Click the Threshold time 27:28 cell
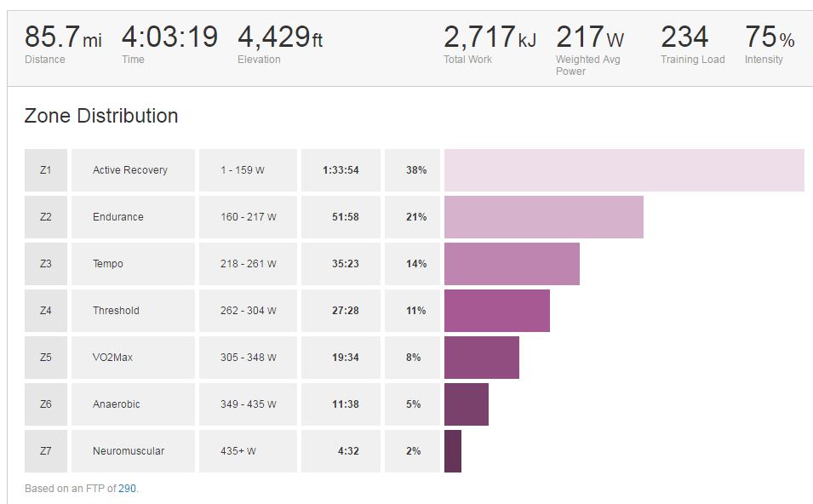Screen dimensions: 813x504 coord(345,311)
